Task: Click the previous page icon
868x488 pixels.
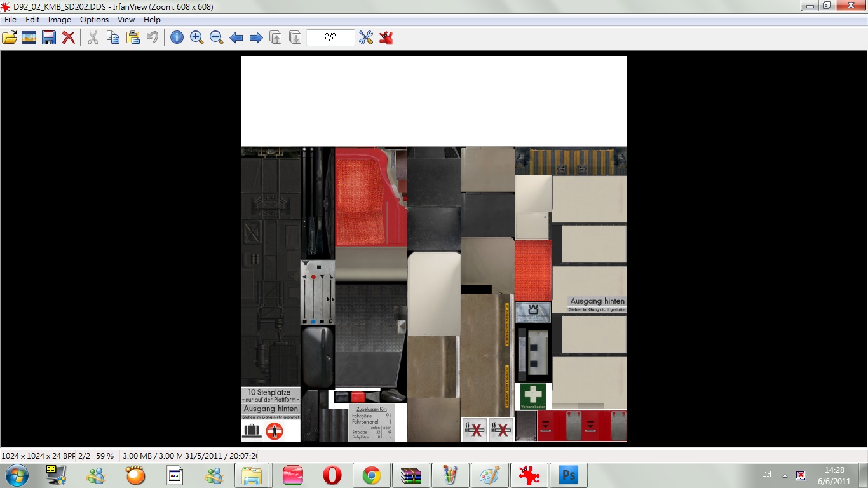Action: [x=276, y=37]
